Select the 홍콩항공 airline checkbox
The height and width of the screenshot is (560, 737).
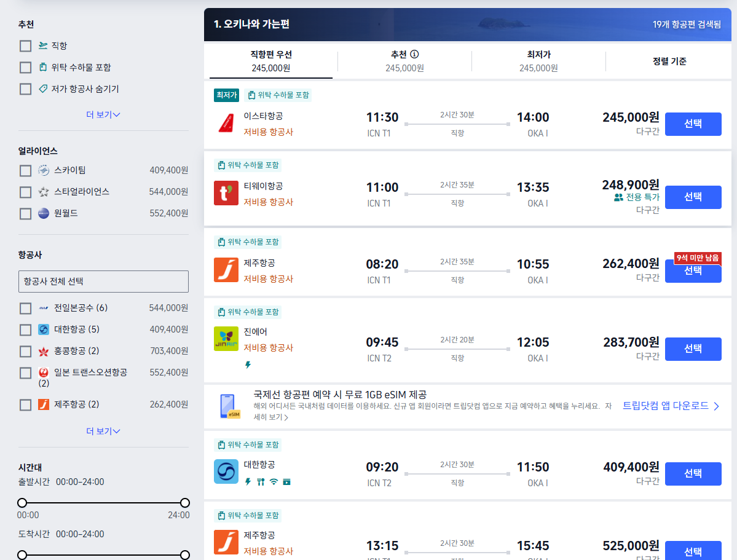[x=25, y=351]
